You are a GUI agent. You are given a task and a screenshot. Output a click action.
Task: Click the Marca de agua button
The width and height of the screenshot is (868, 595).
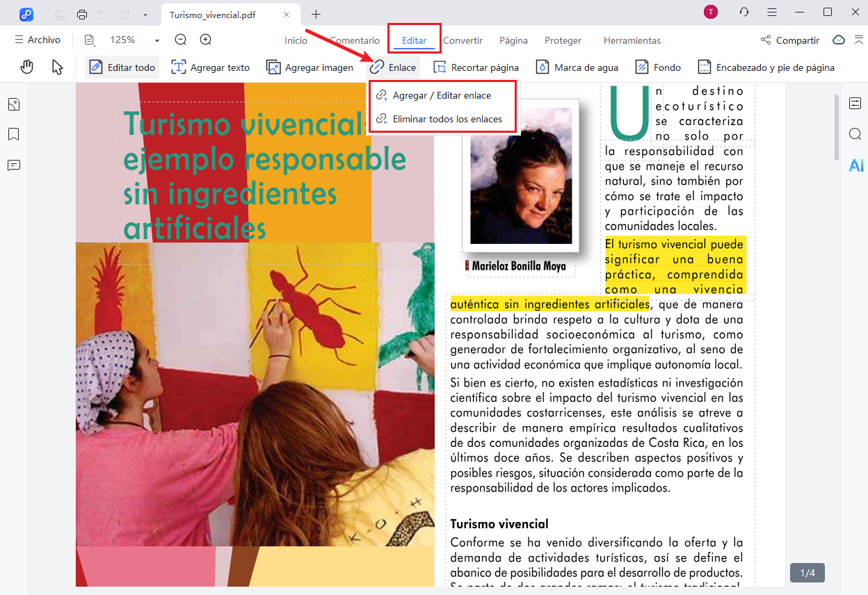[x=577, y=67]
